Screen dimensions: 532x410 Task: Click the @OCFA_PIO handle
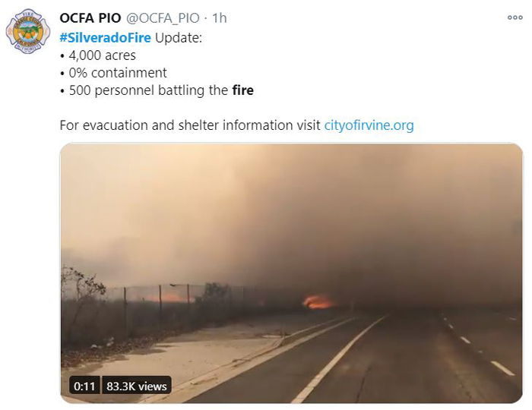(163, 18)
